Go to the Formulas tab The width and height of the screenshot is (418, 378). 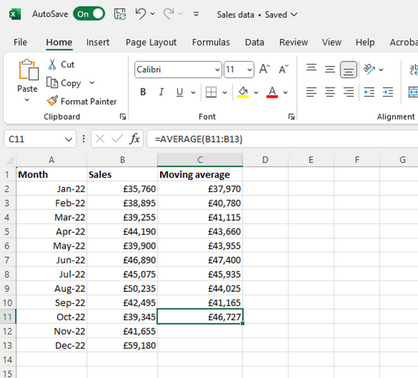click(x=211, y=42)
